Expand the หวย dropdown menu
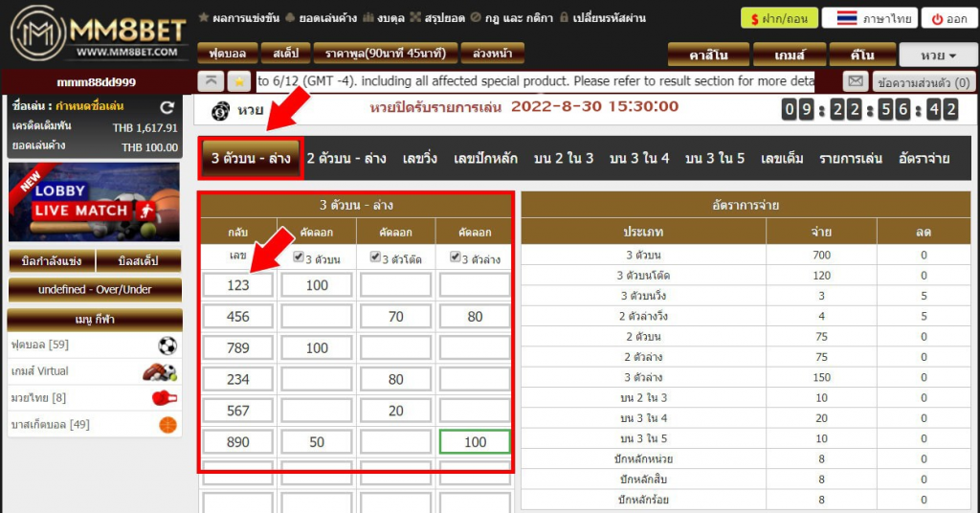The height and width of the screenshot is (513, 980). click(x=938, y=55)
